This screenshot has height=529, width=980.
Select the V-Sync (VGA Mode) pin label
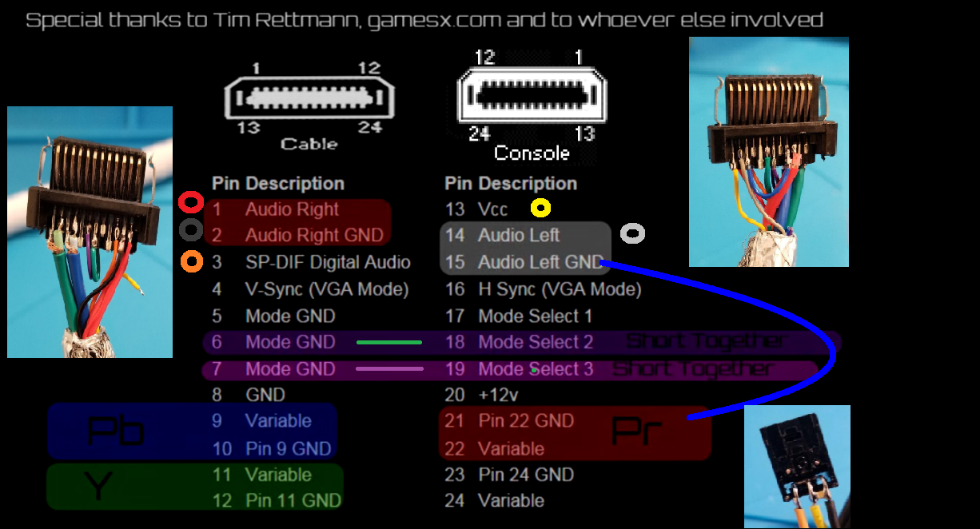(x=326, y=289)
